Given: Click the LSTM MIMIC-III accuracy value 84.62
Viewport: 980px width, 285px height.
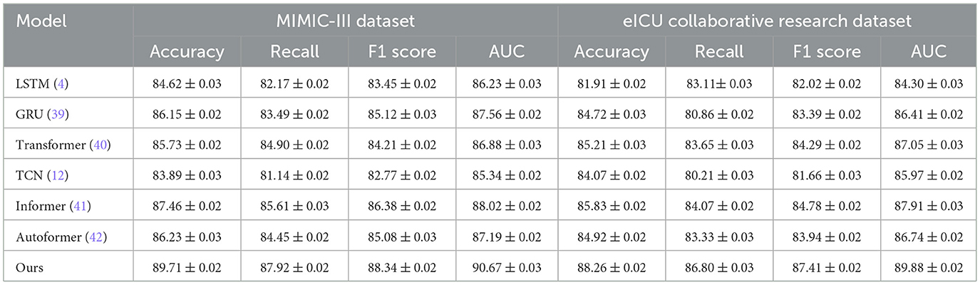Looking at the screenshot, I should click(x=187, y=84).
